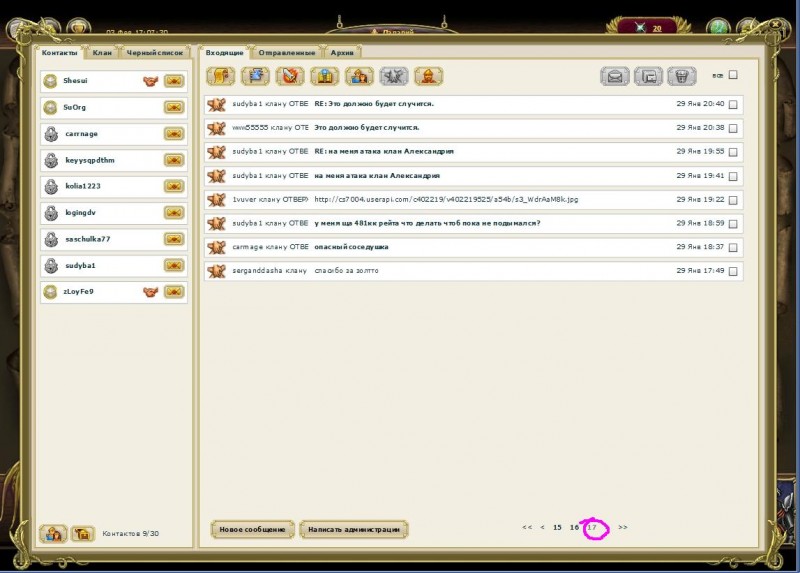Click the archive save icon in toolbar

[648, 75]
